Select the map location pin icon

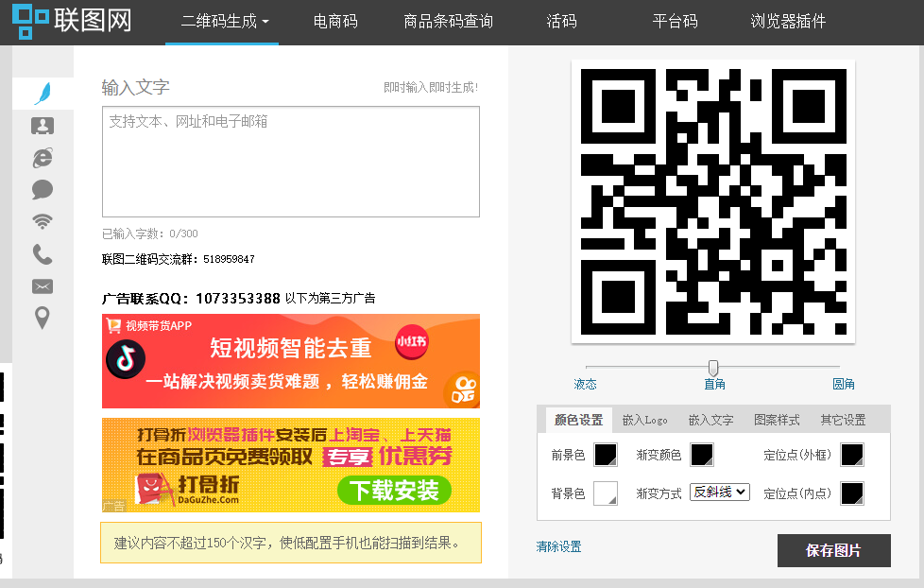(43, 319)
